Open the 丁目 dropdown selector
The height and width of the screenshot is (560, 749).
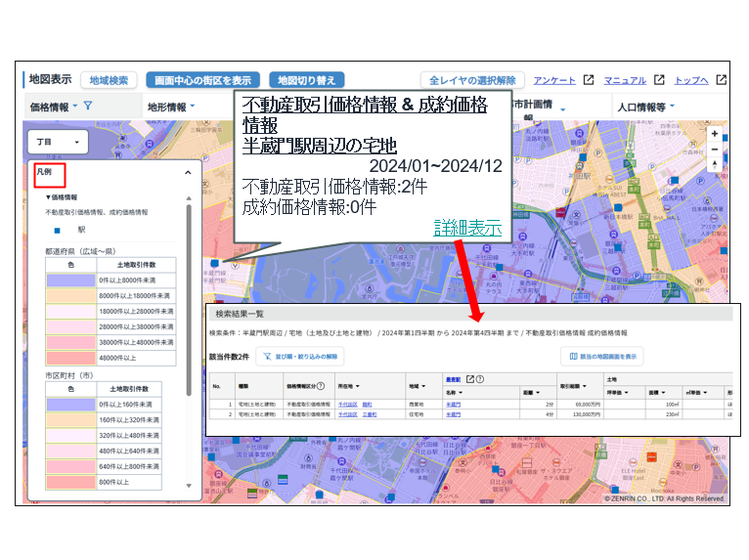click(x=59, y=142)
